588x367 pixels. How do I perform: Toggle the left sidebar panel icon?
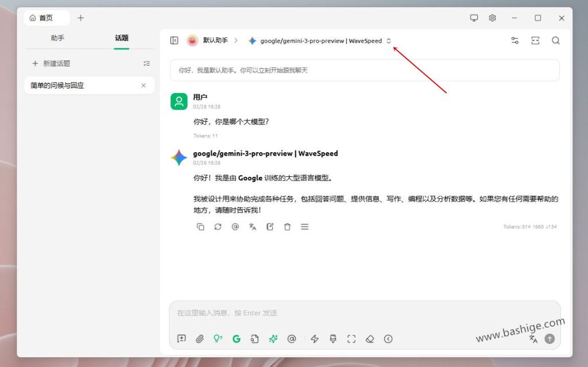(x=174, y=40)
